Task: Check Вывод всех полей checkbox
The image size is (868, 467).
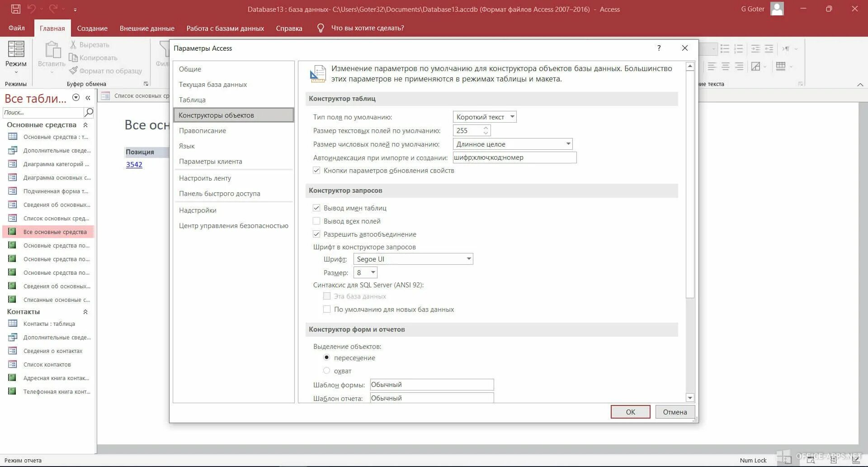Action: [316, 221]
